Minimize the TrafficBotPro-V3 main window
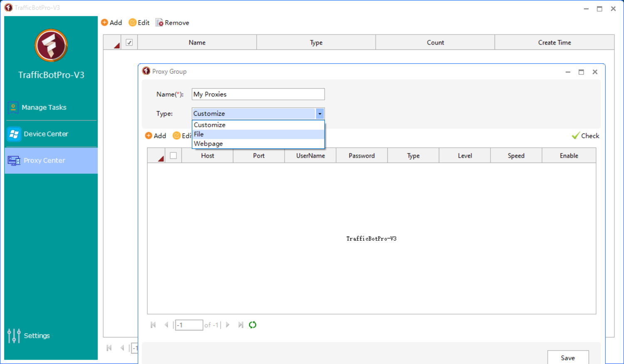624x364 pixels. 586,9
